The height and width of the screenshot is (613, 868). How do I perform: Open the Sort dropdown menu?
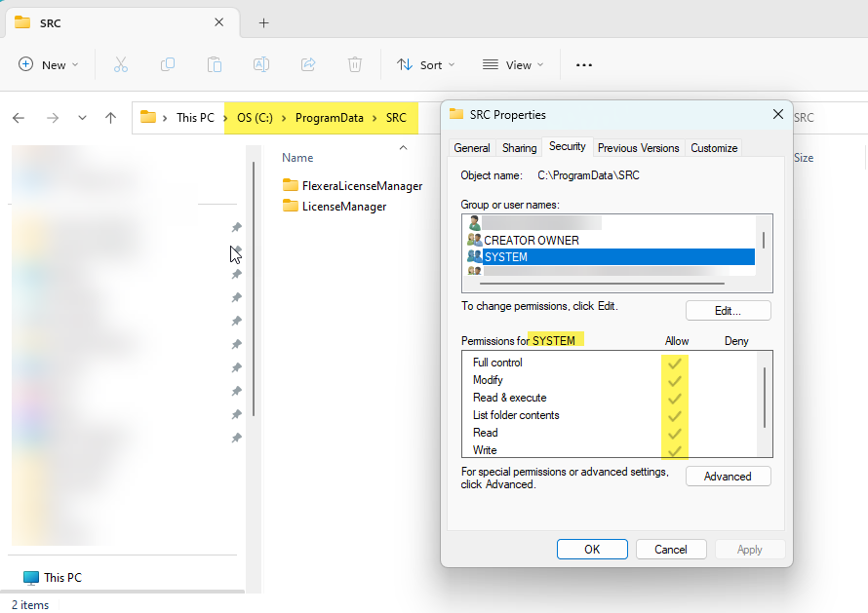point(425,64)
